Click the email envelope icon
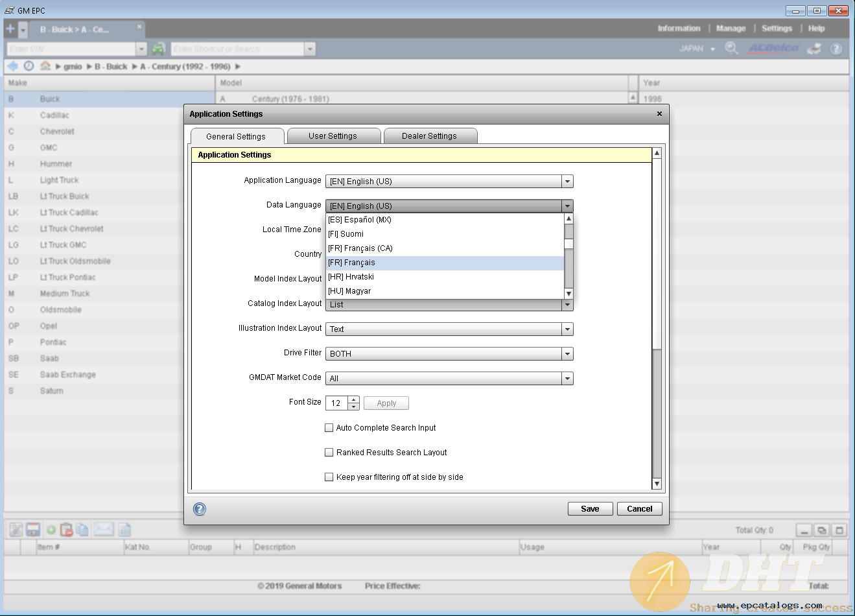Viewport: 855px width, 616px height. click(104, 530)
